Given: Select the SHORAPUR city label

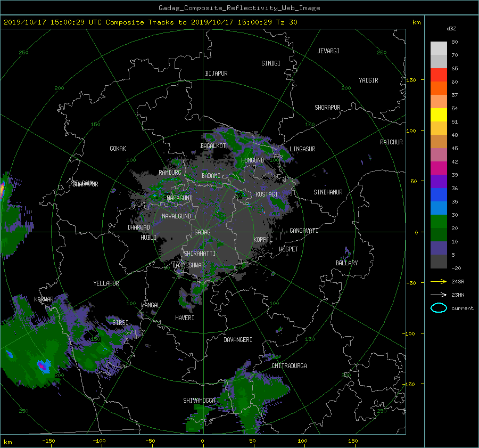Looking at the screenshot, I should coord(327,108).
